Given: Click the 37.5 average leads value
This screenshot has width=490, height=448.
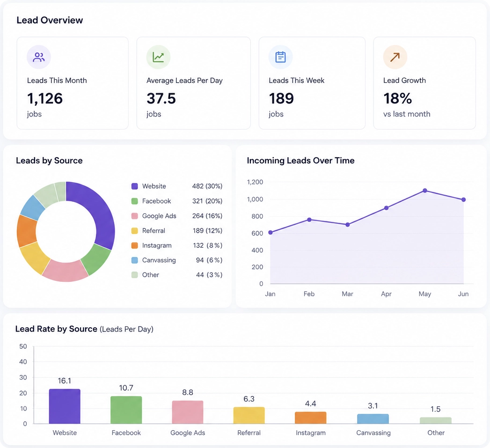Looking at the screenshot, I should click(161, 98).
